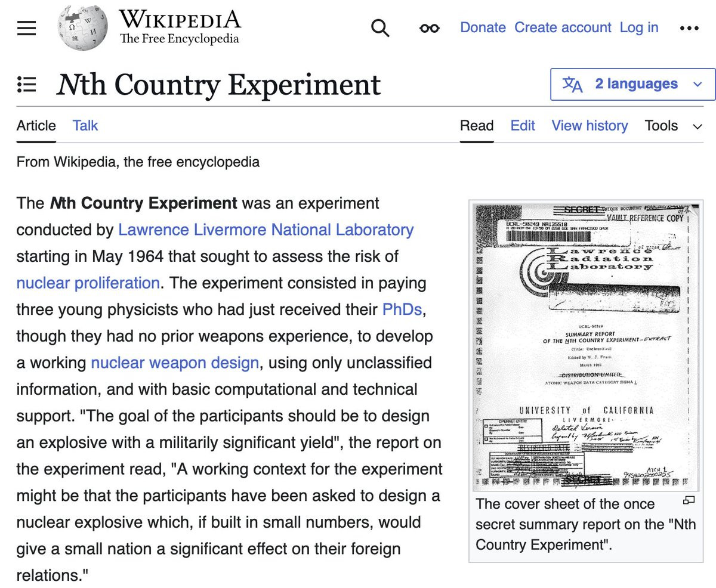
Task: Open the report cover sheet thumbnail
Action: (x=585, y=346)
